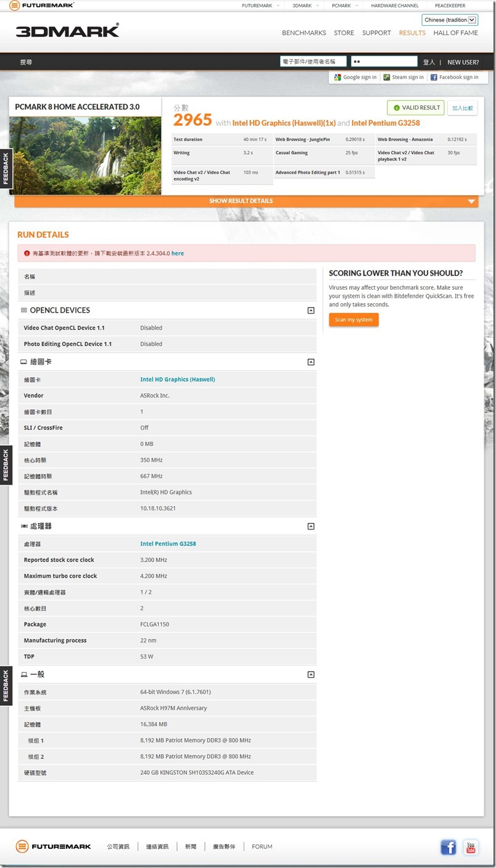Screen dimensions: 496x868
Task: Go to the Benchmarks page
Action: pos(304,33)
